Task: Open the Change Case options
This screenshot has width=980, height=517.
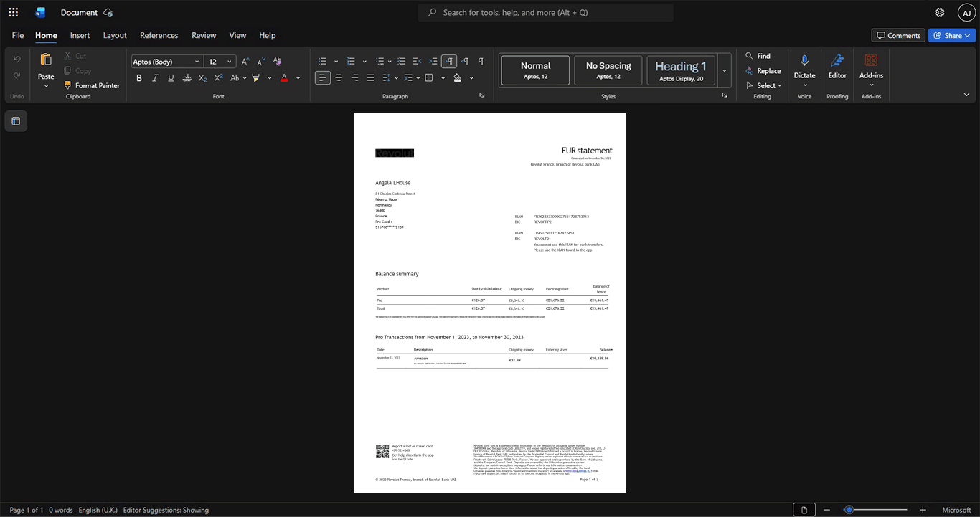Action: pyautogui.click(x=238, y=77)
